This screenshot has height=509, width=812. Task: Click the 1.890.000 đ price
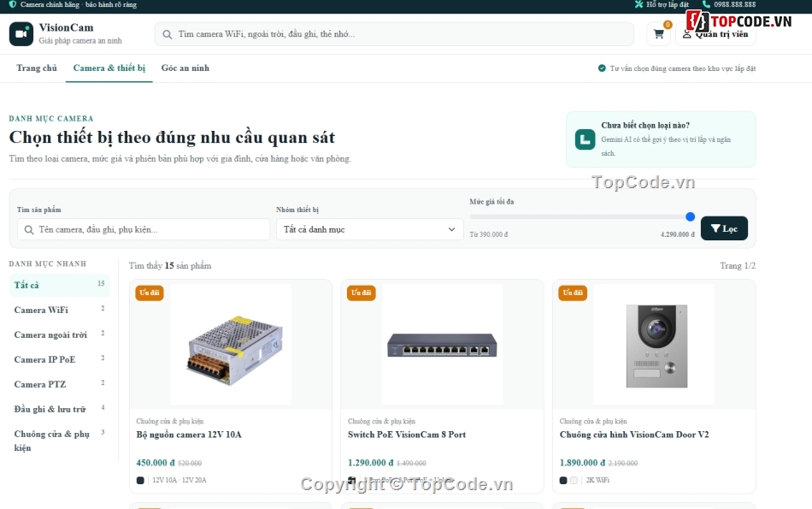point(583,463)
